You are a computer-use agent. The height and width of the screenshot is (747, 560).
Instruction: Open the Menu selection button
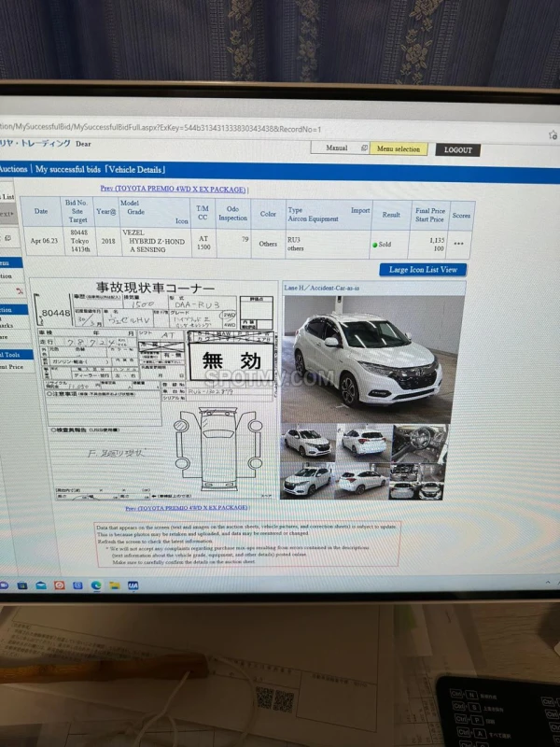(399, 149)
